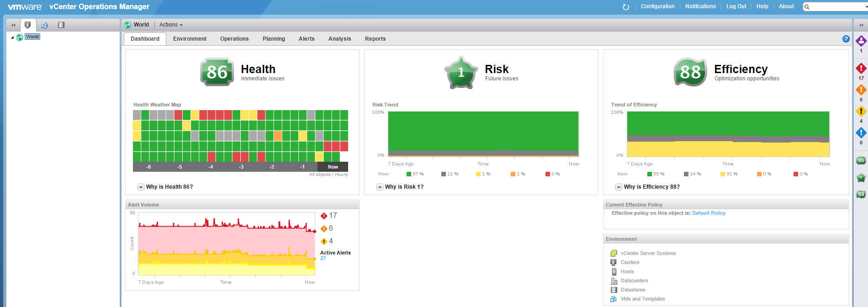Open the Actions dropdown menu
Image resolution: width=868 pixels, height=307 pixels.
[x=171, y=25]
